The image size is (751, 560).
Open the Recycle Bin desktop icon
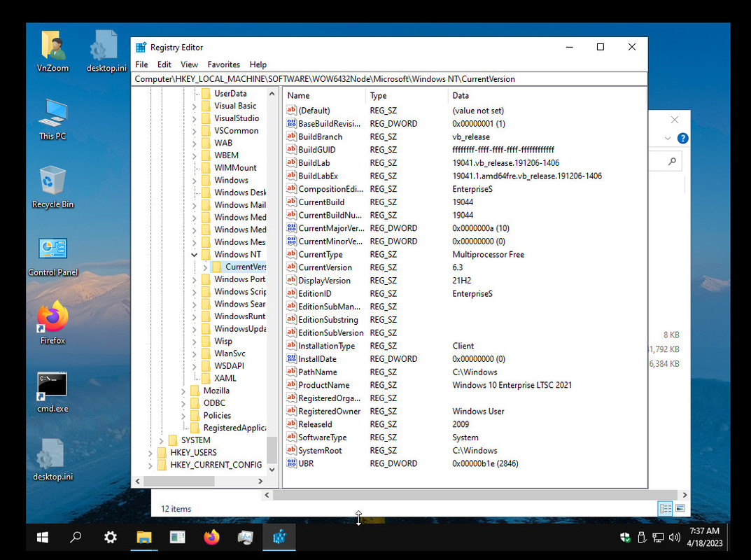point(52,188)
